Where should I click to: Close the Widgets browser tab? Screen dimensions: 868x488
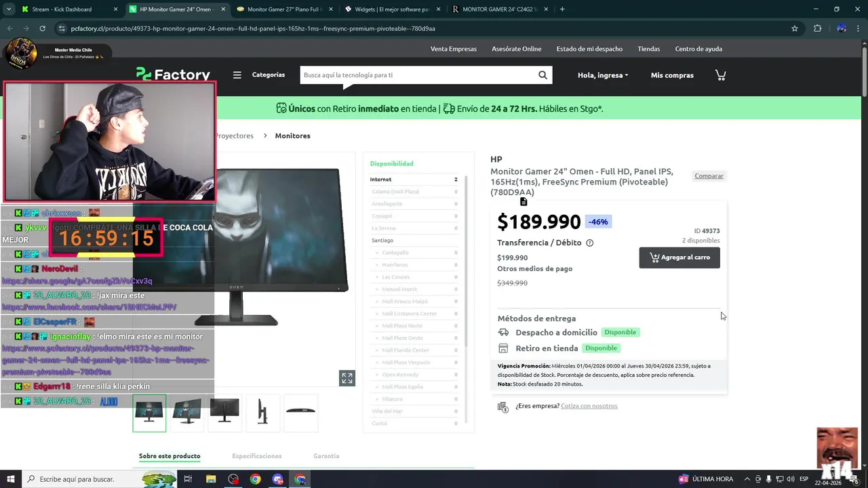click(x=438, y=9)
